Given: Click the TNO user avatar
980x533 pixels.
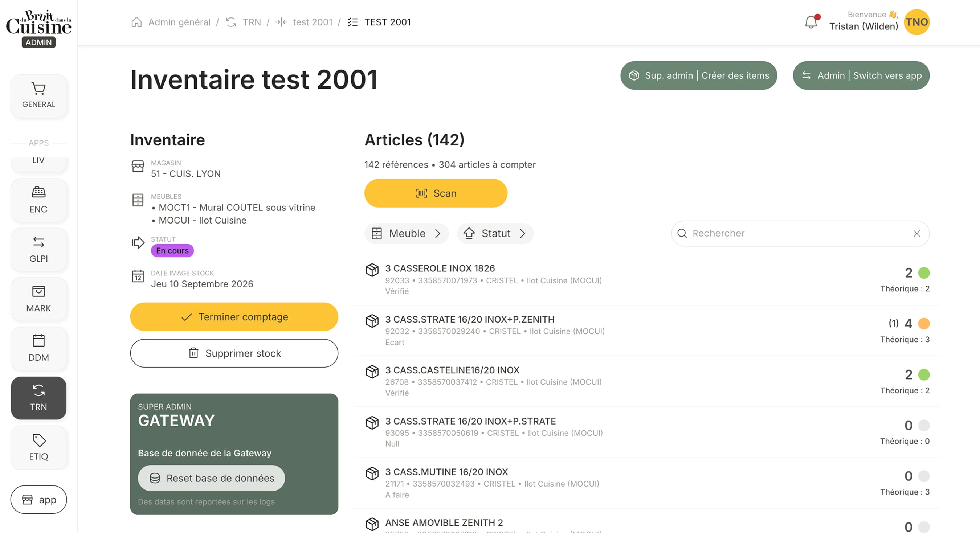Looking at the screenshot, I should [x=916, y=22].
